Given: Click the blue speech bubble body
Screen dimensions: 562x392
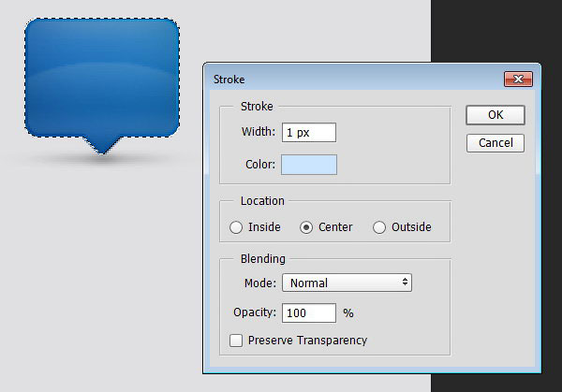Looking at the screenshot, I should [102, 78].
